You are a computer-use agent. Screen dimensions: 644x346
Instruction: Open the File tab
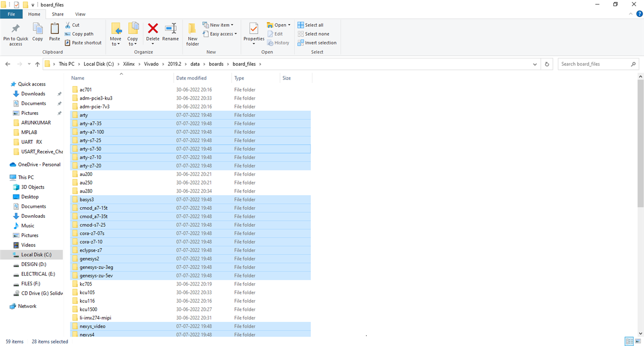click(11, 14)
